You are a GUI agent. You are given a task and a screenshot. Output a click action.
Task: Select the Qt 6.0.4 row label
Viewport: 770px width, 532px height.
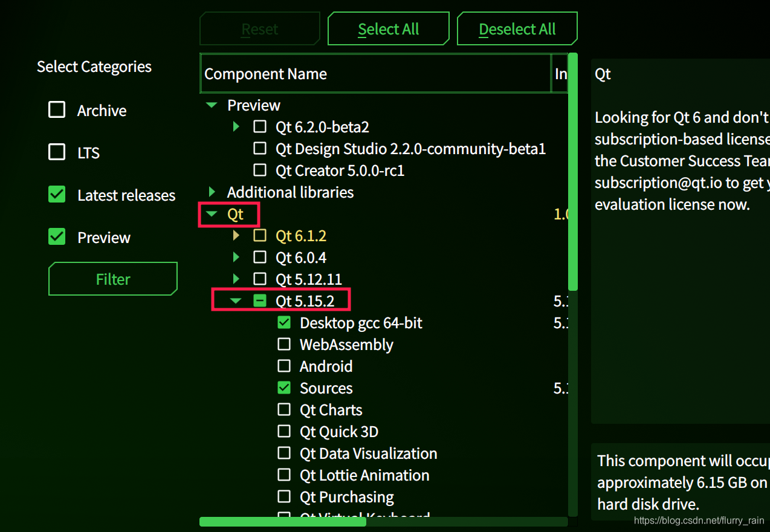coord(301,258)
